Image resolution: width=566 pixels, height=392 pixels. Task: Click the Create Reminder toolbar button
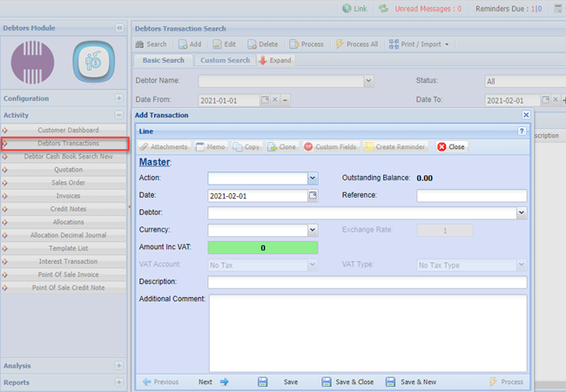tap(394, 147)
